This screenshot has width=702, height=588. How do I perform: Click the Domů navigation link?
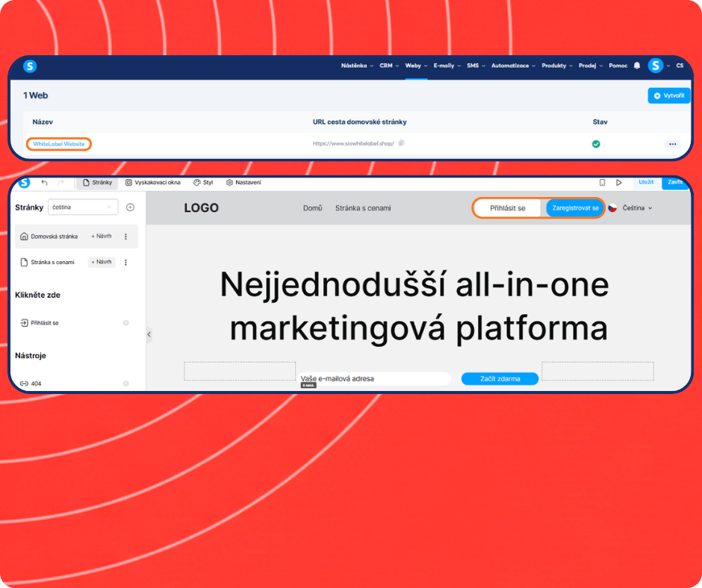(x=312, y=208)
